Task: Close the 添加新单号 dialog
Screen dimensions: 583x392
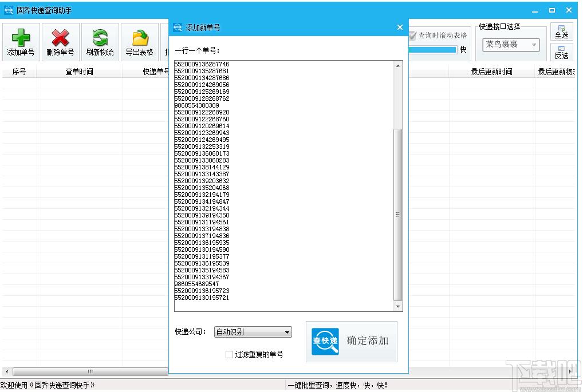Action: point(400,27)
